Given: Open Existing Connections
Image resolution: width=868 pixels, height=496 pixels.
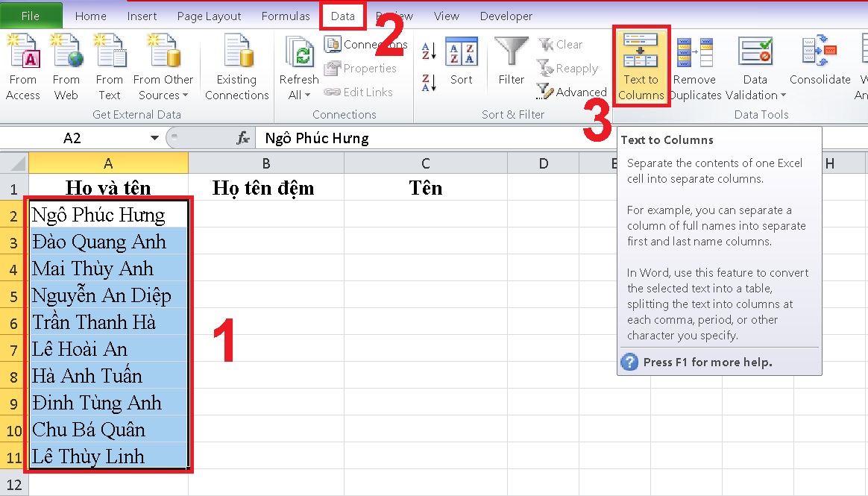Looking at the screenshot, I should point(237,66).
